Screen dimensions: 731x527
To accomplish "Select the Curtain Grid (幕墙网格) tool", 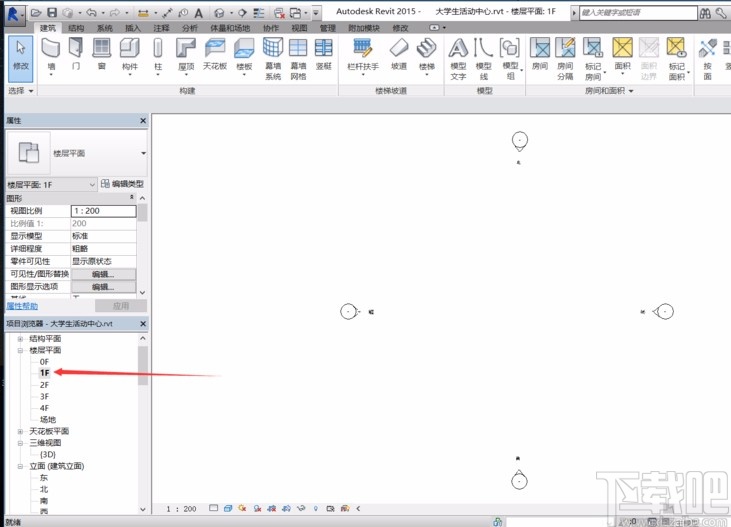I will 298,58.
